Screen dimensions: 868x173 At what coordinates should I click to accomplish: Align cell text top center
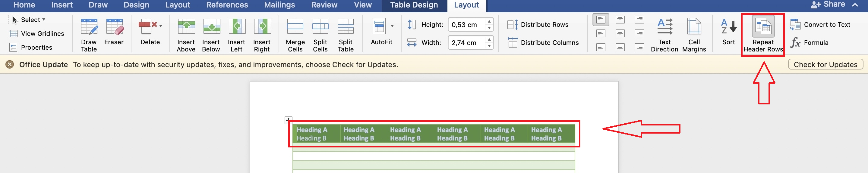point(620,20)
